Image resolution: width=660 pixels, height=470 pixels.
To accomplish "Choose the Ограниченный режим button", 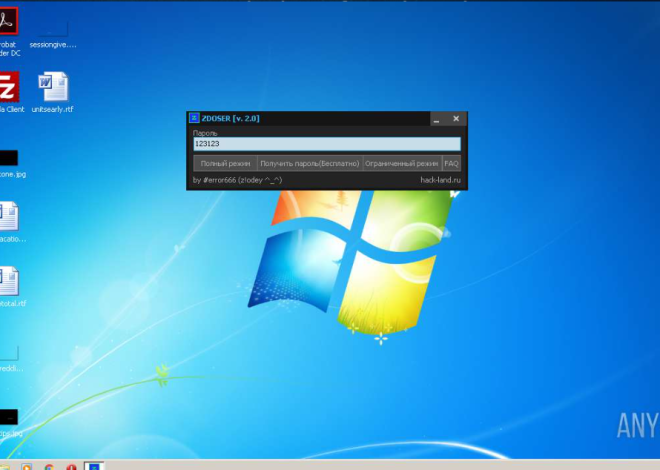I will pos(401,163).
